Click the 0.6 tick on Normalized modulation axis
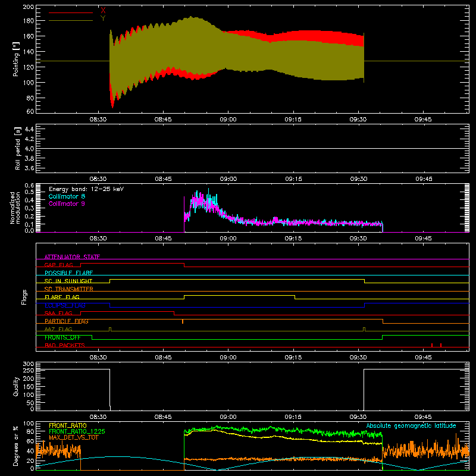 (x=29, y=185)
